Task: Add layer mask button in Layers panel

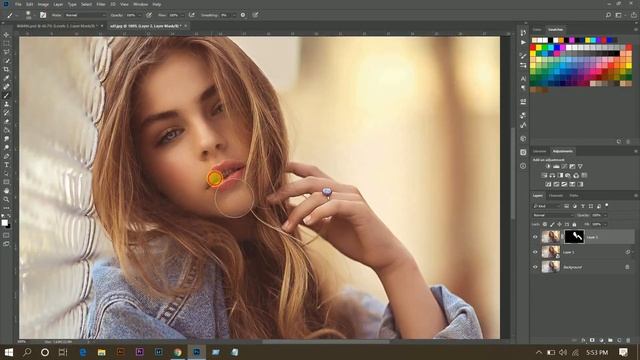Action: (x=592, y=340)
